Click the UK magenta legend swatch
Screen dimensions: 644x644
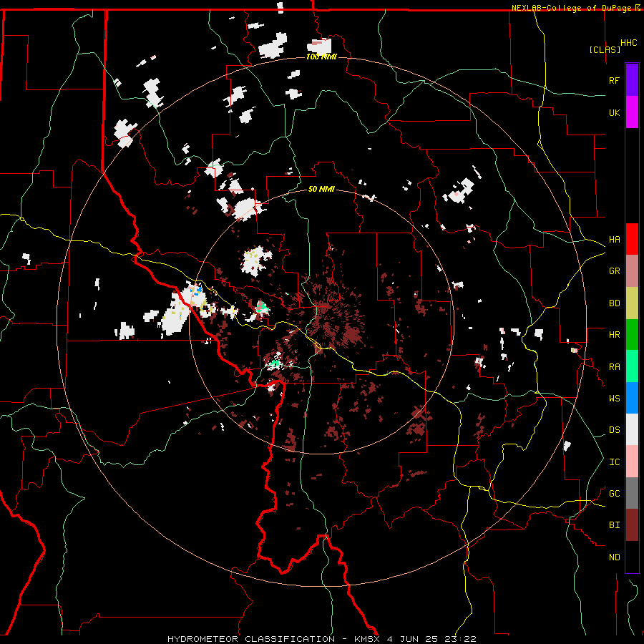pyautogui.click(x=632, y=112)
